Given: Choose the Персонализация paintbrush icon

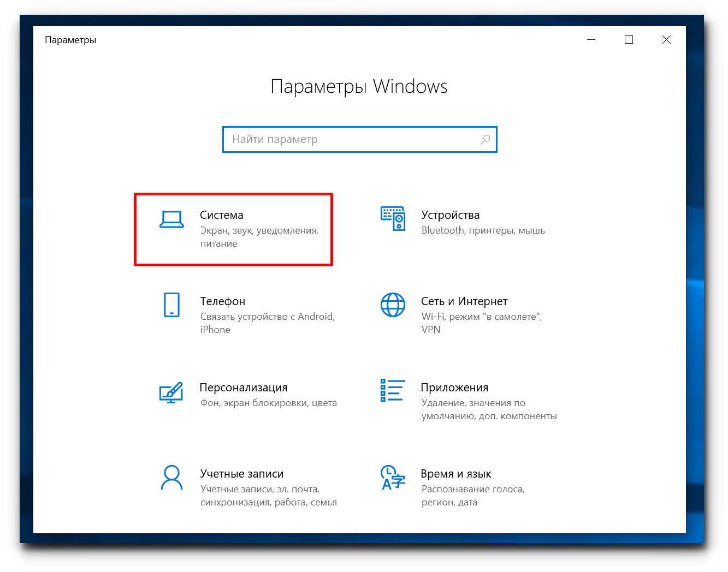Looking at the screenshot, I should click(171, 392).
